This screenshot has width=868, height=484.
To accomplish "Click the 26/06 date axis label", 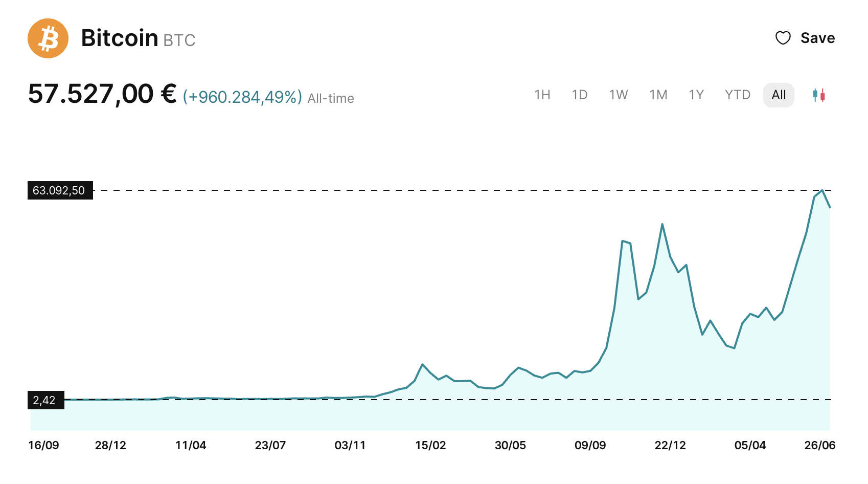I will coord(820,445).
